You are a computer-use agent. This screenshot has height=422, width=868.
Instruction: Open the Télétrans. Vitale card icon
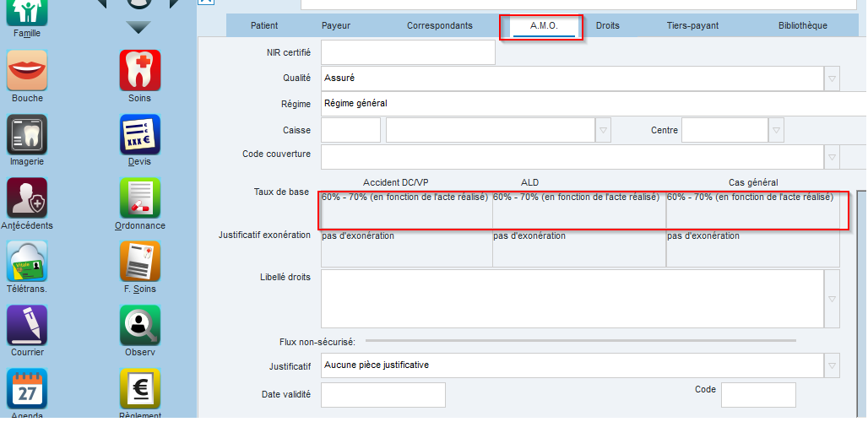coord(26,262)
